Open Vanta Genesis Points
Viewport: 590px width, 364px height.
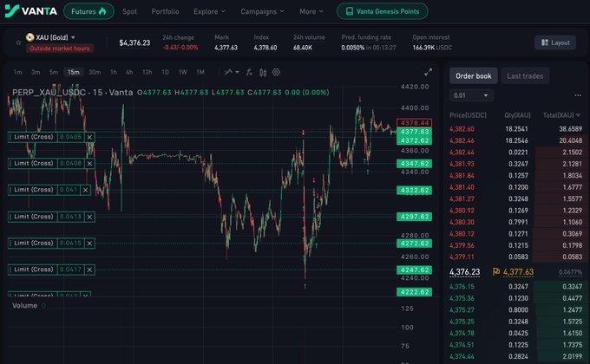[x=382, y=11]
